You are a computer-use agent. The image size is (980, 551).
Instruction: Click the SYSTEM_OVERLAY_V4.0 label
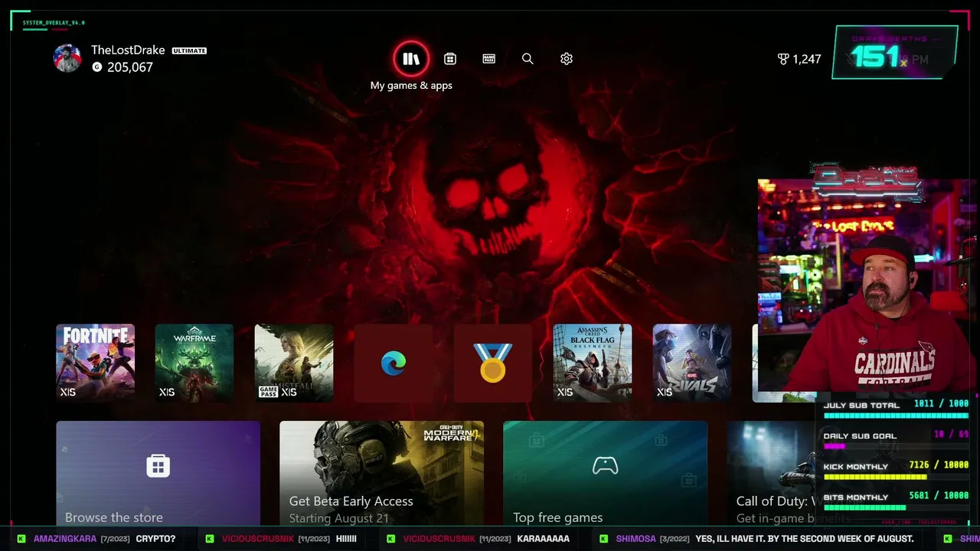point(54,23)
